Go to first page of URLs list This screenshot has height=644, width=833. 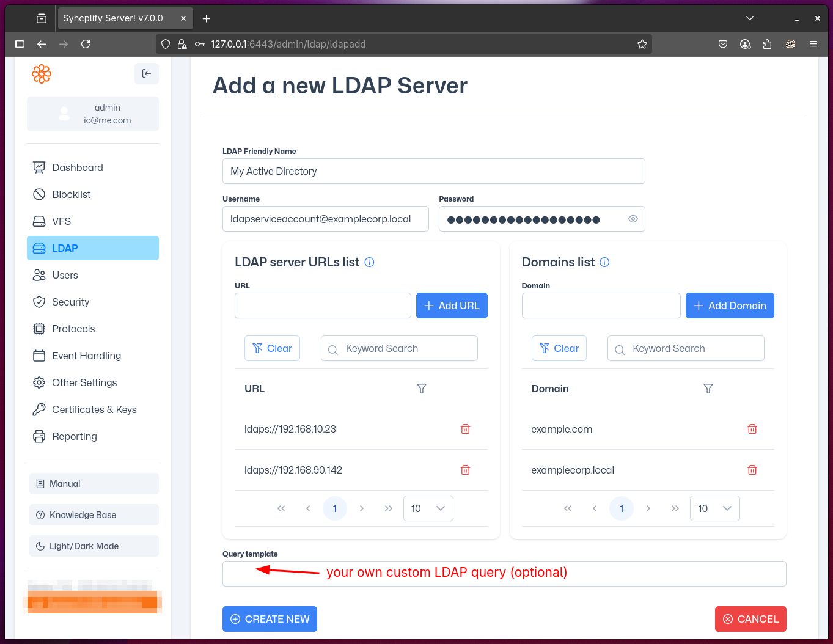pos(281,508)
